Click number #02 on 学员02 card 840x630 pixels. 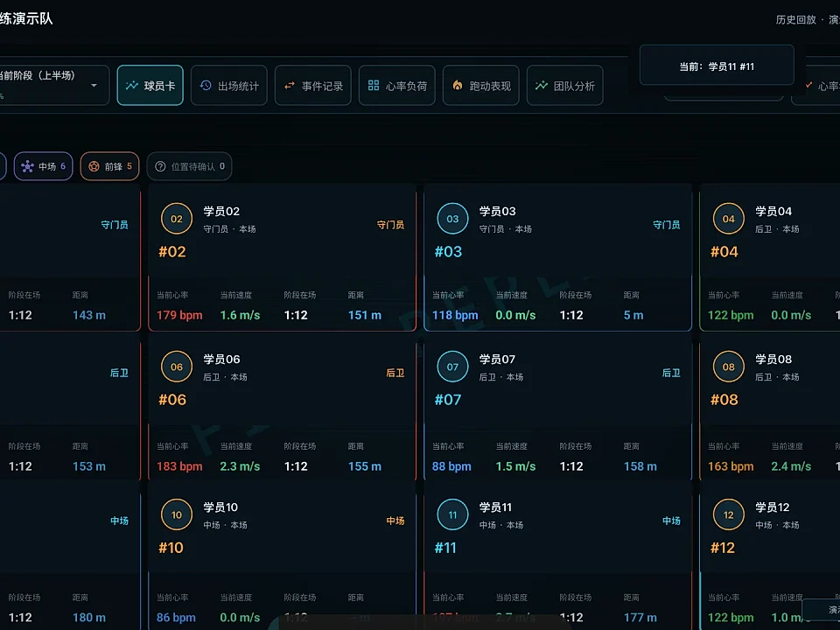[172, 252]
